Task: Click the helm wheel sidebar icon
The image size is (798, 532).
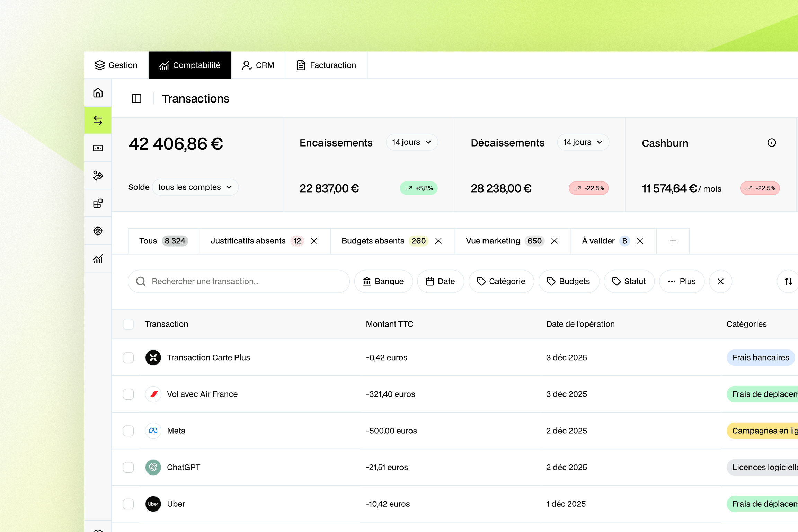Action: pos(98,231)
